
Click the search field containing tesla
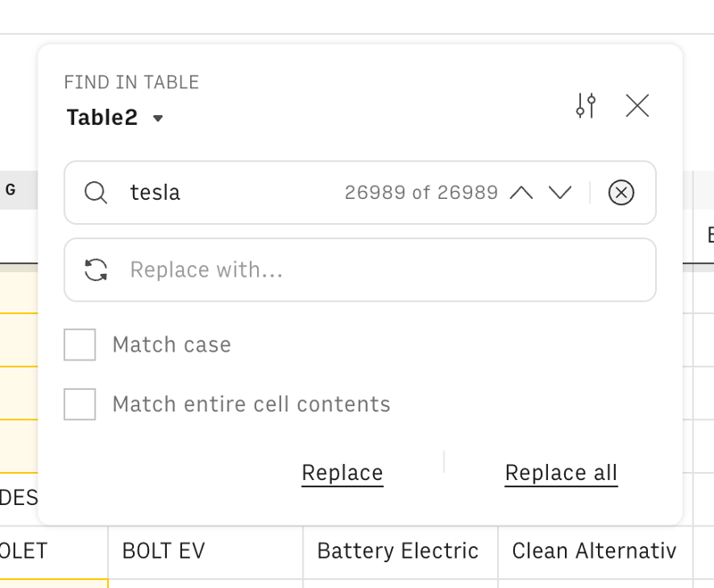coord(223,193)
